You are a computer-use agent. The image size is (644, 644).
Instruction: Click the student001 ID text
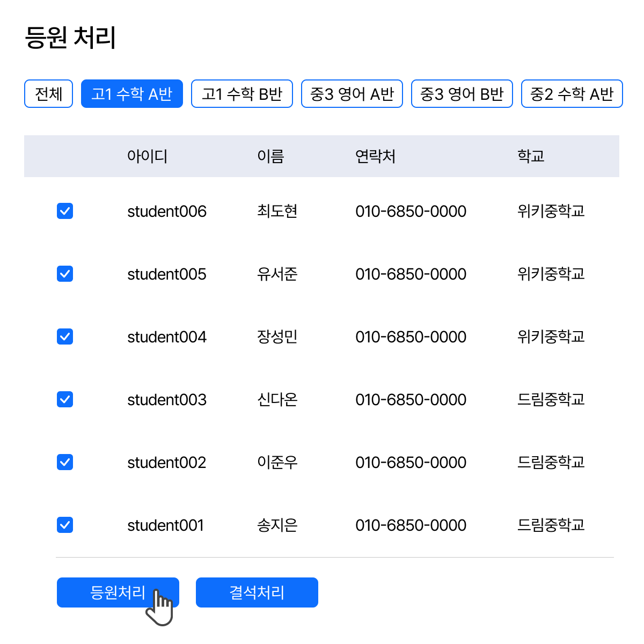pos(165,525)
